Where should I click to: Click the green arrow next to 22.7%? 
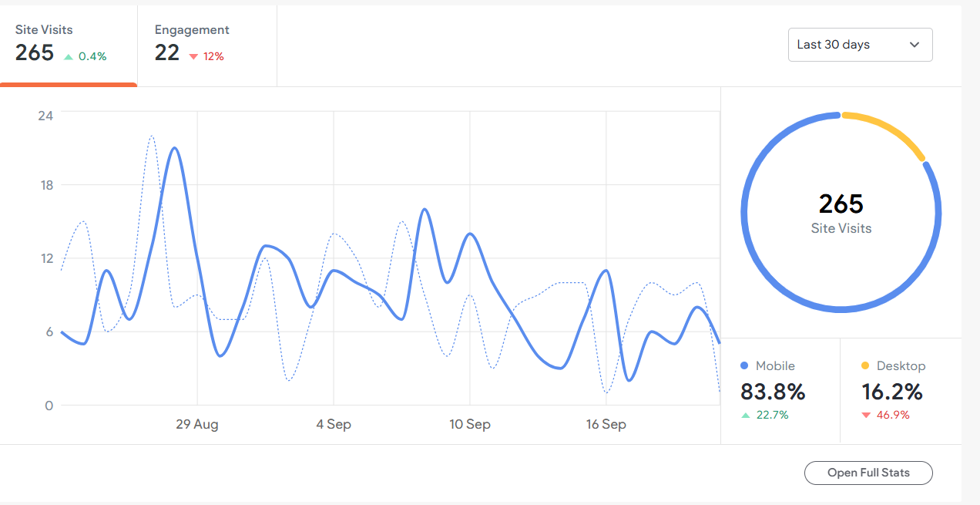coord(745,416)
